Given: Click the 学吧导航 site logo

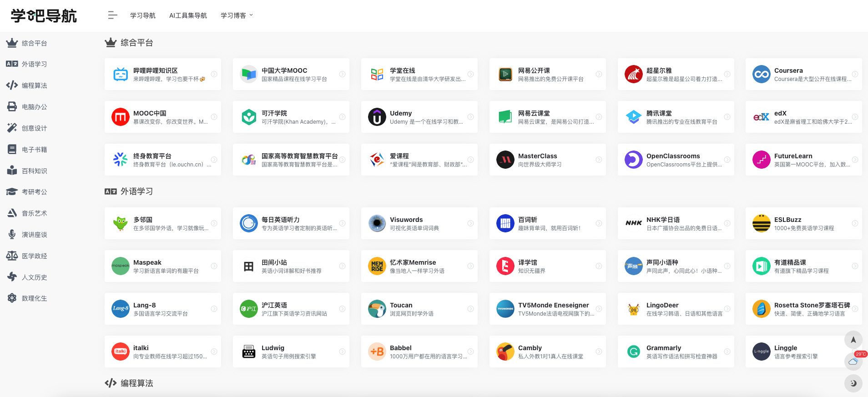Looking at the screenshot, I should (x=44, y=16).
